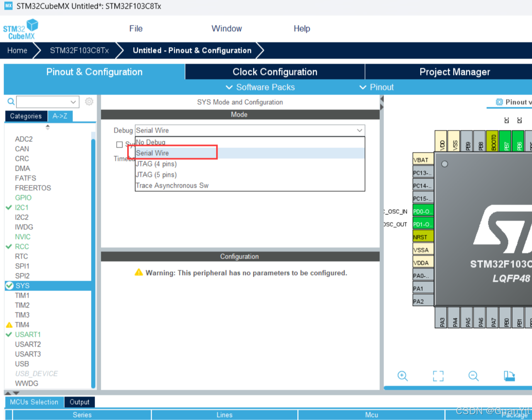Toggle the checkbox below the Debug label

click(x=119, y=144)
